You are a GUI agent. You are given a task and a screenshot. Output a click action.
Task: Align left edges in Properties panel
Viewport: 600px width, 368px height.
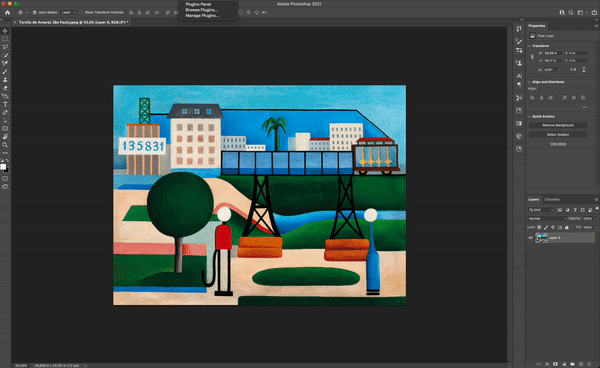(532, 98)
